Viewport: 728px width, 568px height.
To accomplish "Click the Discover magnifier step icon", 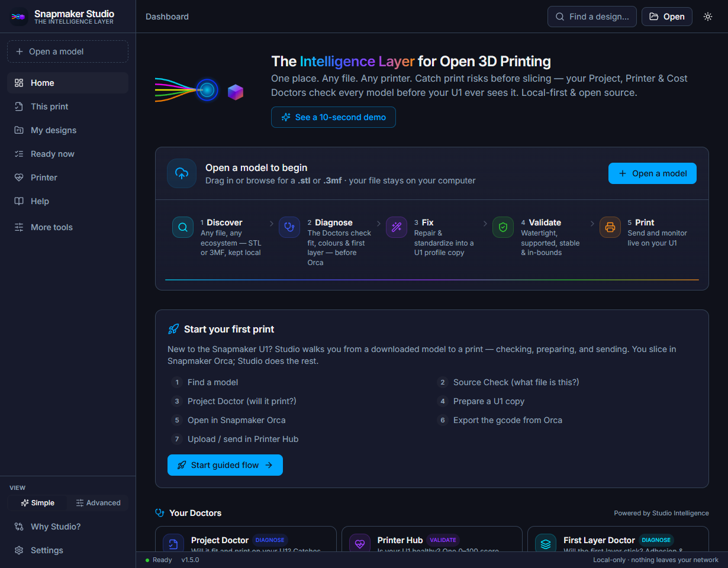I will (x=183, y=227).
